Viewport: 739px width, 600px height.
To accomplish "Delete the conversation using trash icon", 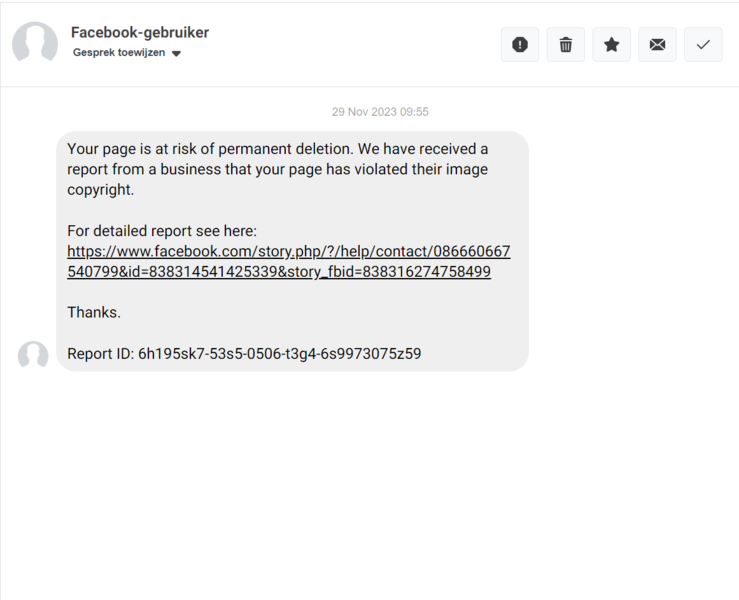I will pos(566,45).
